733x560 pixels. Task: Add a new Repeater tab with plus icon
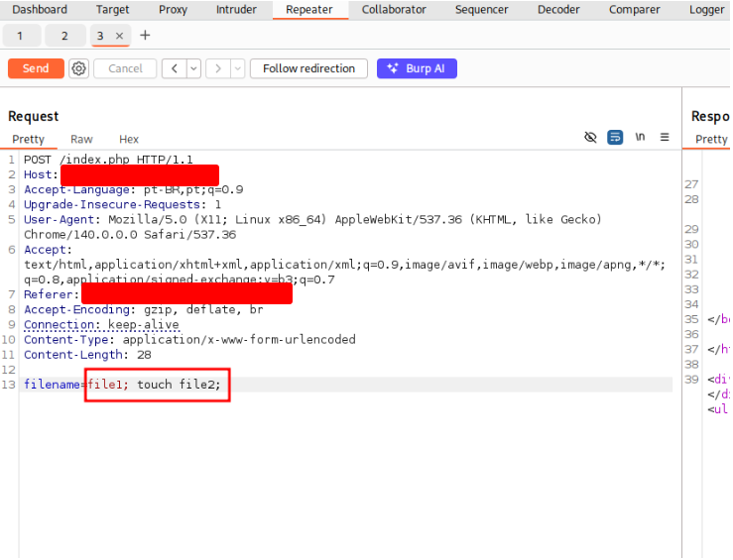[x=145, y=36]
